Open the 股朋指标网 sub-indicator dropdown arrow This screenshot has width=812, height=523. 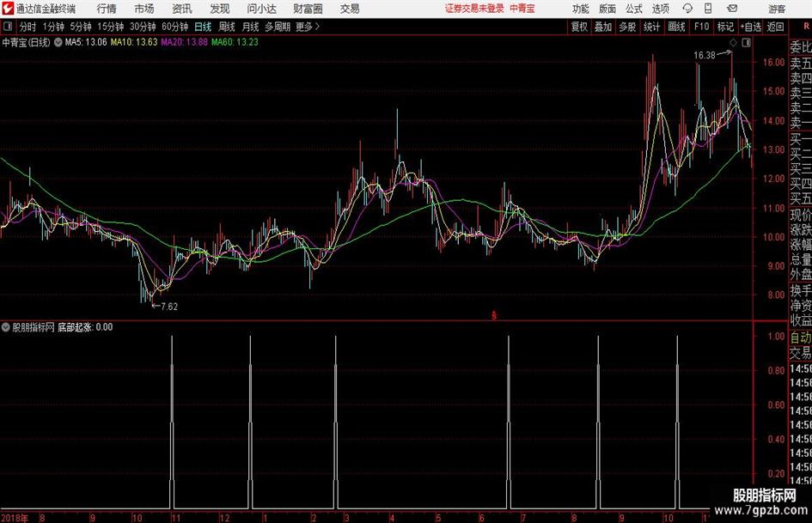tap(6, 327)
